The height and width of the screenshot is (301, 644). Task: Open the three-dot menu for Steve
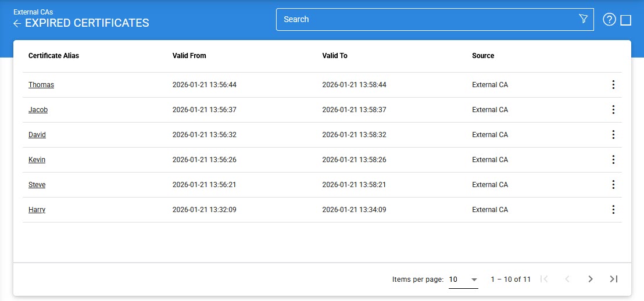(x=613, y=185)
